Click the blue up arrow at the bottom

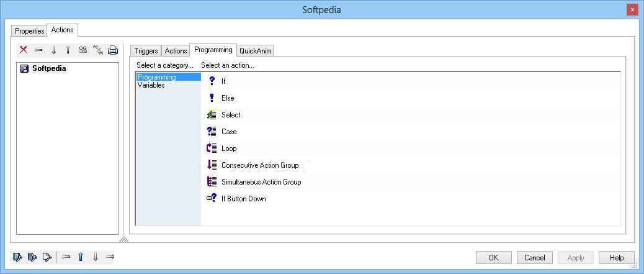coord(81,257)
